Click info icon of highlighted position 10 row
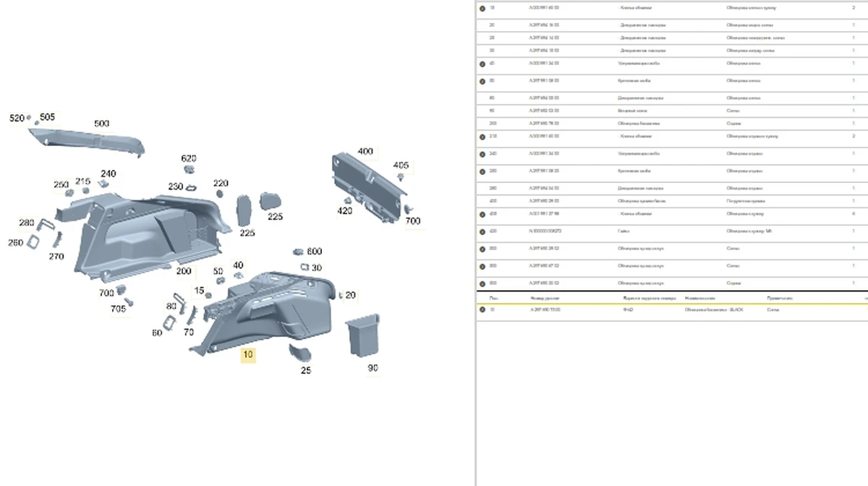 click(x=482, y=310)
